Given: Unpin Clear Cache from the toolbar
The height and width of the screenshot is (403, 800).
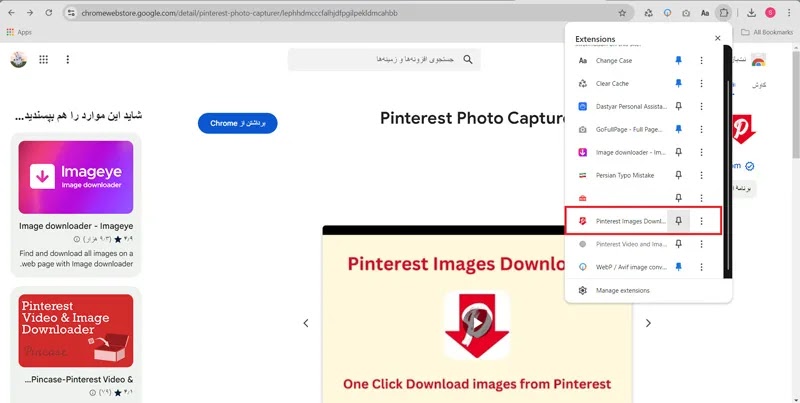Looking at the screenshot, I should (679, 83).
